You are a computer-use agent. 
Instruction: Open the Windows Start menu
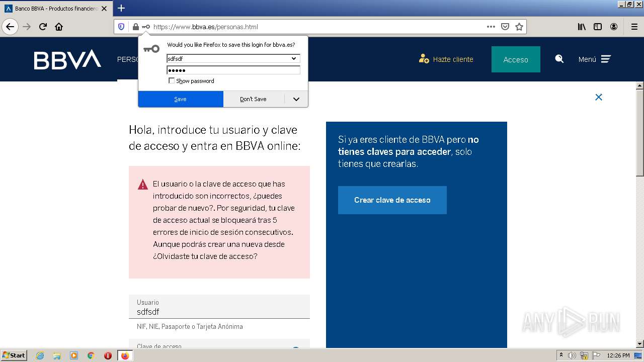14,355
